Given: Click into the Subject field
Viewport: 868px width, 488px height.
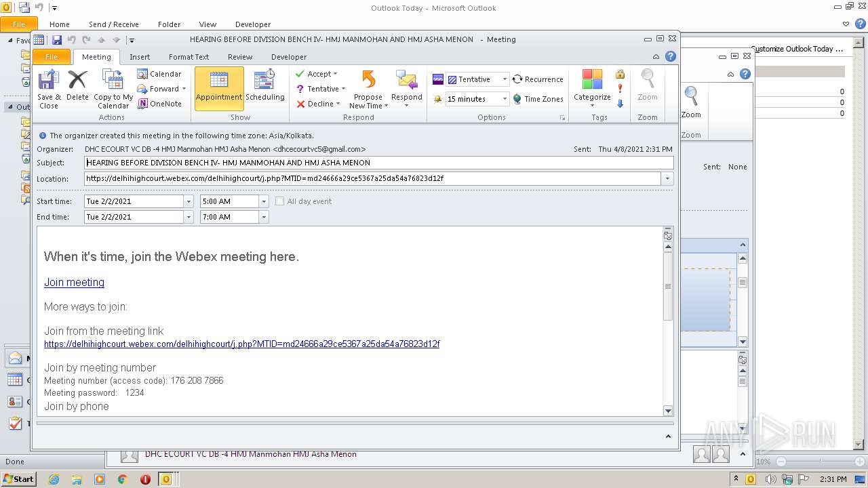Looking at the screenshot, I should pyautogui.click(x=379, y=163).
